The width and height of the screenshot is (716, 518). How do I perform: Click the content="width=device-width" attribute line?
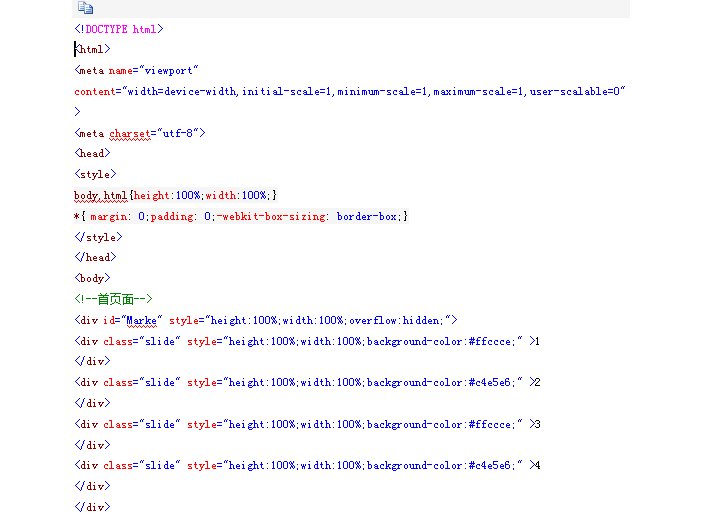coord(349,91)
